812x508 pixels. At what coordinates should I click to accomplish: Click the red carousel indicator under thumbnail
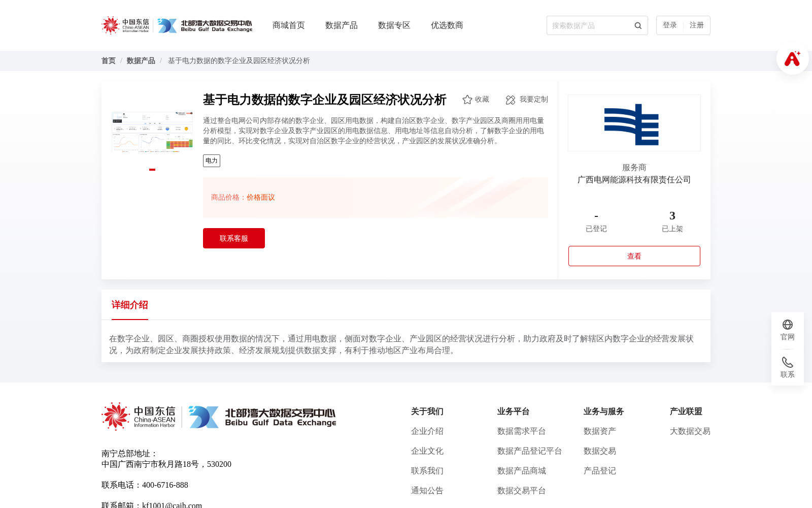(152, 170)
